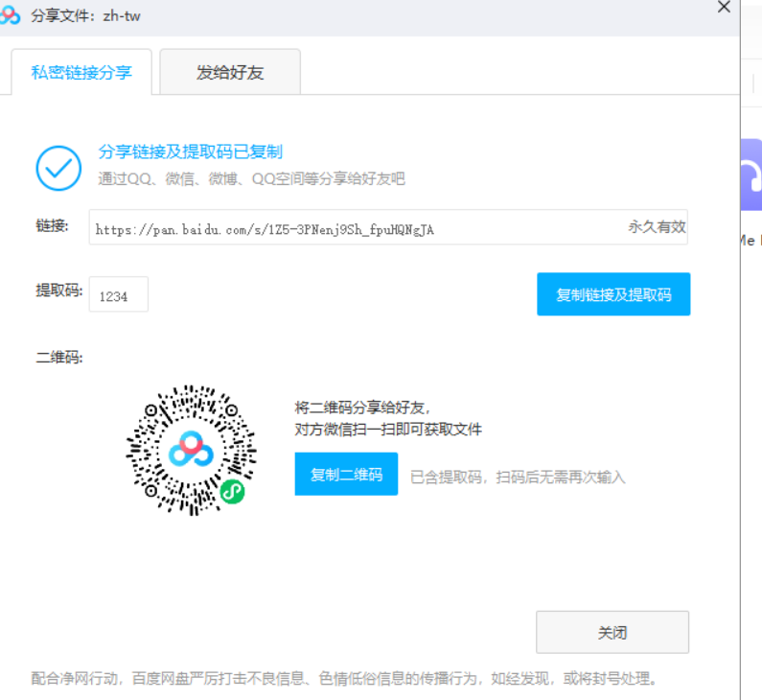Click the 已含提取码 hint text

[518, 477]
